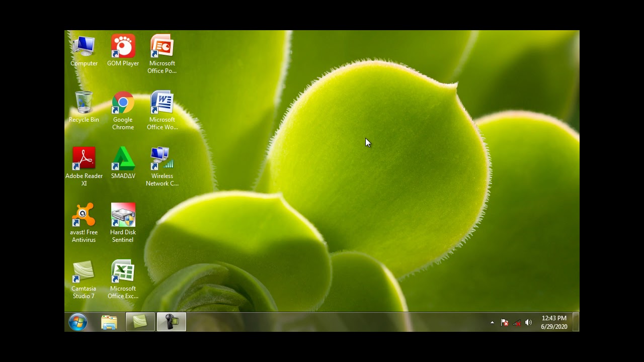Show hidden tray icons arrow

tap(492, 323)
